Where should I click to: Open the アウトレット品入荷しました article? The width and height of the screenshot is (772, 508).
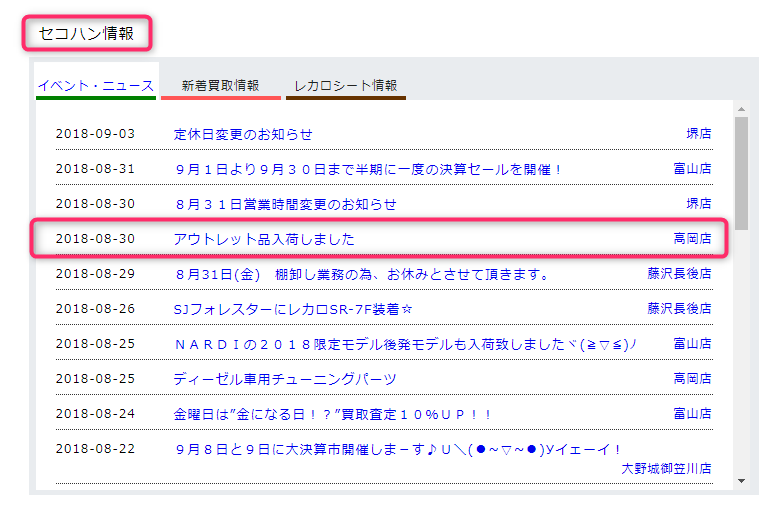(x=264, y=239)
